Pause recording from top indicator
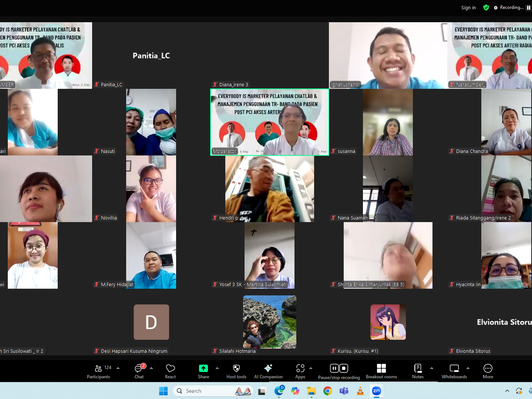 [x=528, y=8]
